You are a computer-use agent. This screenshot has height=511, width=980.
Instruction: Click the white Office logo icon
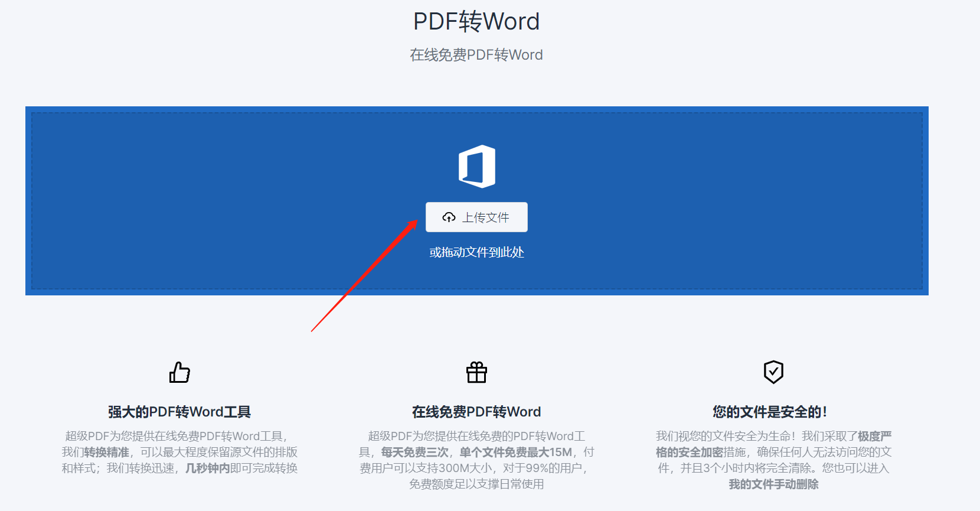click(477, 167)
